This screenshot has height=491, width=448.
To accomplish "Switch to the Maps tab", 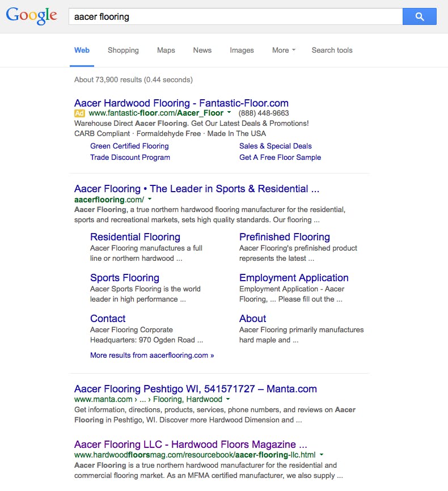I will (166, 50).
